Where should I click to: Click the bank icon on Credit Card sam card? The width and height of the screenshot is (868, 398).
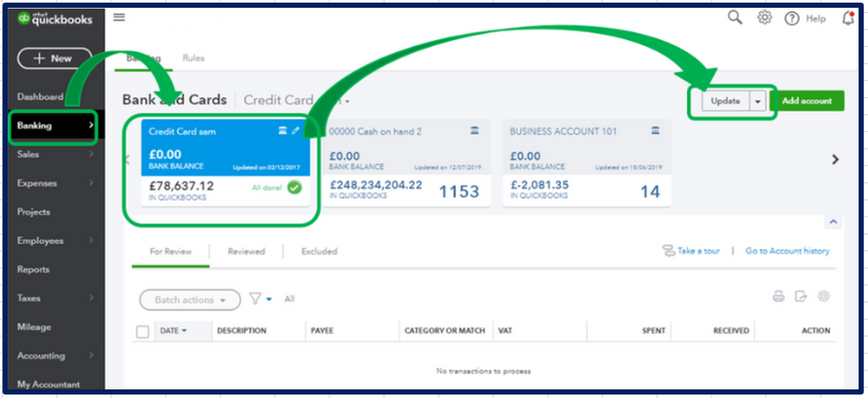click(283, 131)
